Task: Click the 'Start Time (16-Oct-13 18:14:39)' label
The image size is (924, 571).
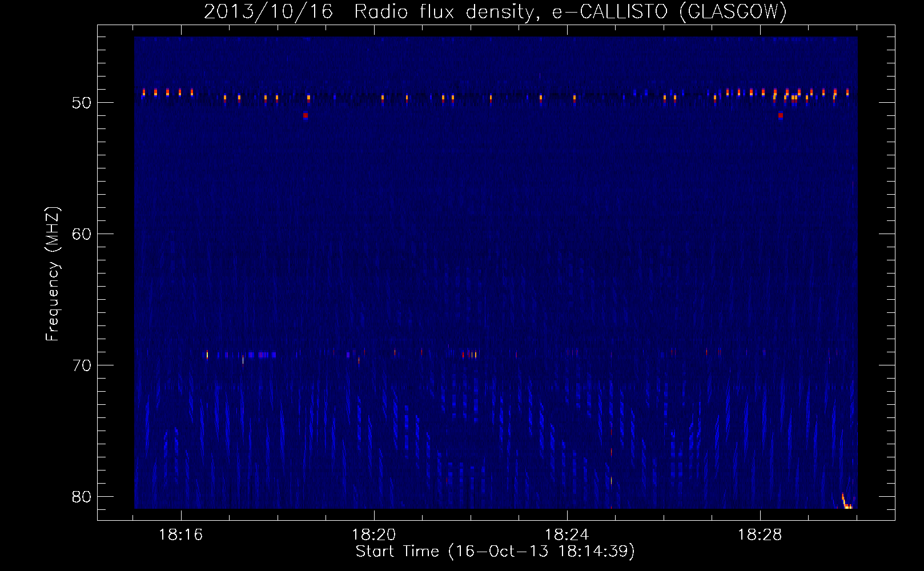Action: (495, 552)
